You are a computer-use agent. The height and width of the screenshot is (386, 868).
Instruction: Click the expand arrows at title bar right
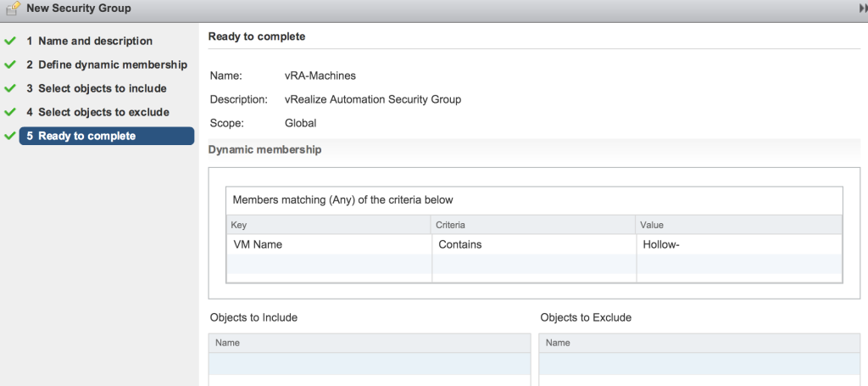click(863, 8)
